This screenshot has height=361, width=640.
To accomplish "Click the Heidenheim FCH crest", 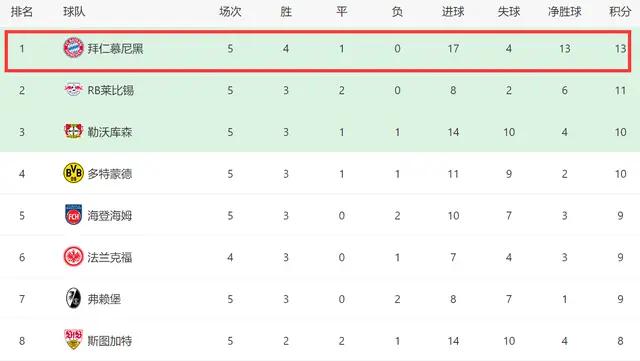I will tap(73, 215).
